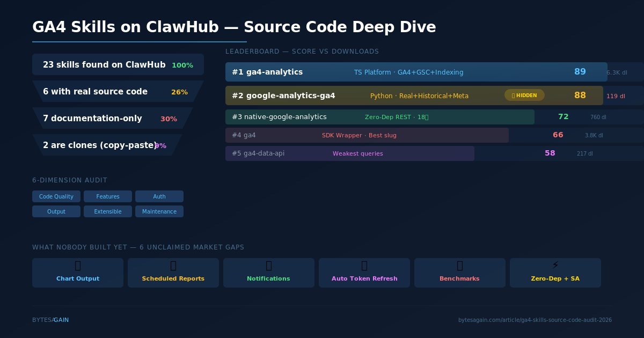This screenshot has width=644, height=338.
Task: Click the SDK Wrapper · Best slug description
Action: (x=359, y=135)
